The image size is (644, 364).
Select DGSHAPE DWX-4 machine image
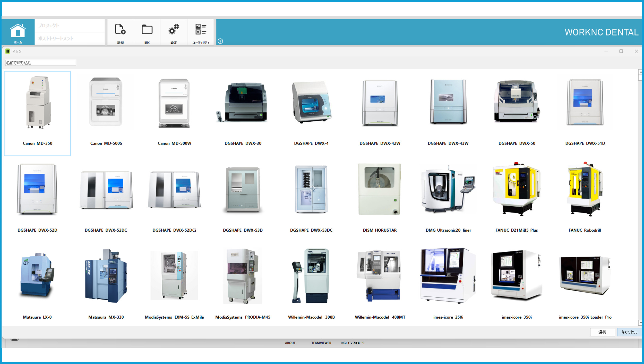click(311, 102)
